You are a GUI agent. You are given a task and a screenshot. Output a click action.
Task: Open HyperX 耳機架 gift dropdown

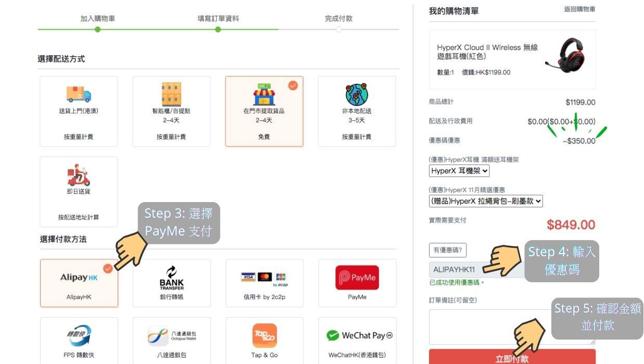(459, 170)
